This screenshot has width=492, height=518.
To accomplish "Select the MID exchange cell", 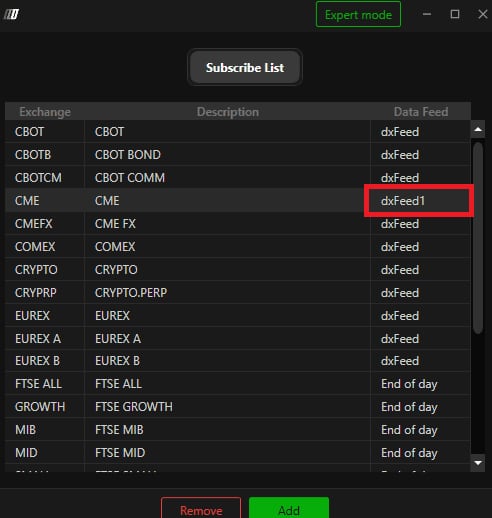I will [x=45, y=453].
